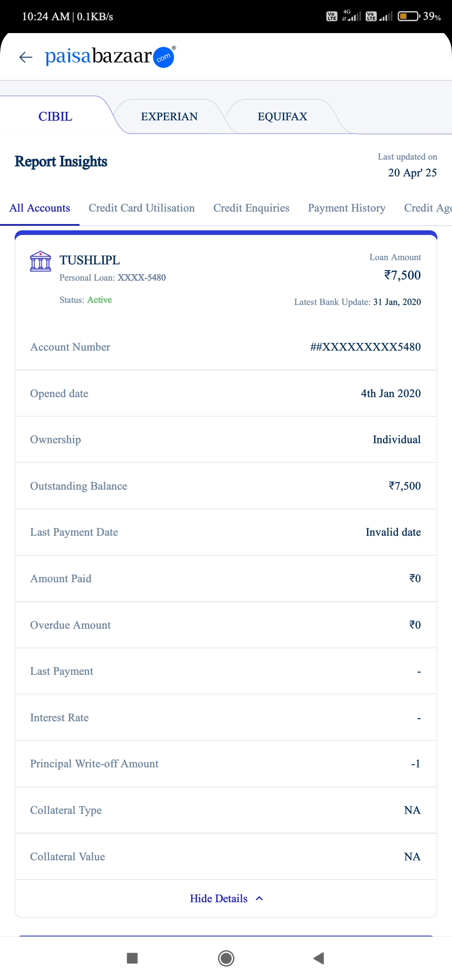Open the Payment History section
This screenshot has width=452, height=980.
point(347,208)
